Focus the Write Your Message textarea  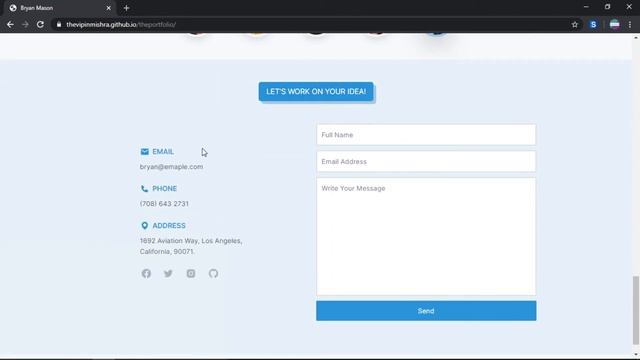[x=426, y=236]
